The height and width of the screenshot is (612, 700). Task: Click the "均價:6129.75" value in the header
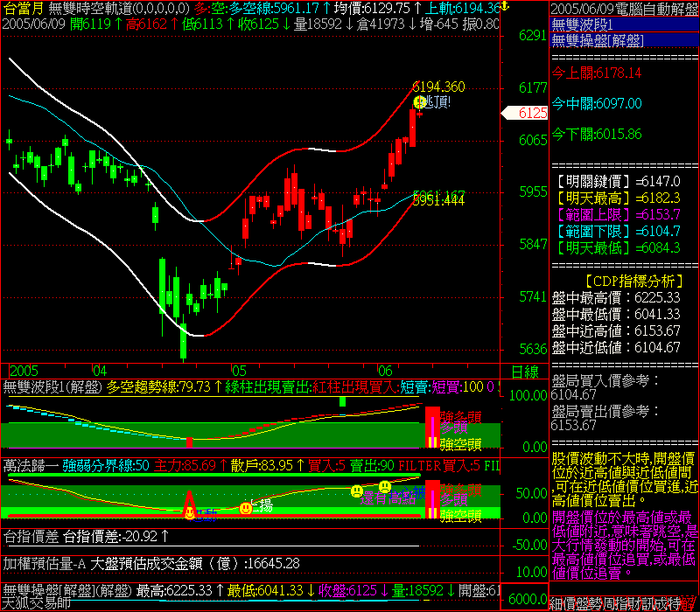point(372,8)
